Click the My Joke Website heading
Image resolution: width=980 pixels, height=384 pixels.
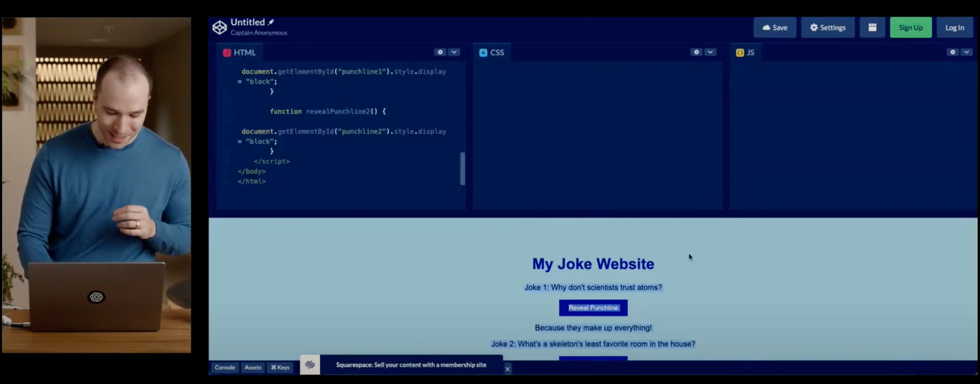coord(593,264)
